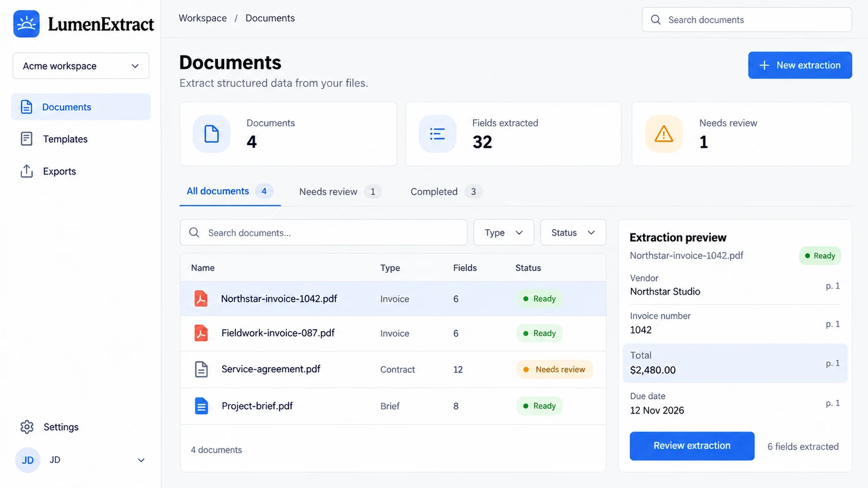The width and height of the screenshot is (868, 488).
Task: Click the Settings gear icon
Action: [27, 427]
